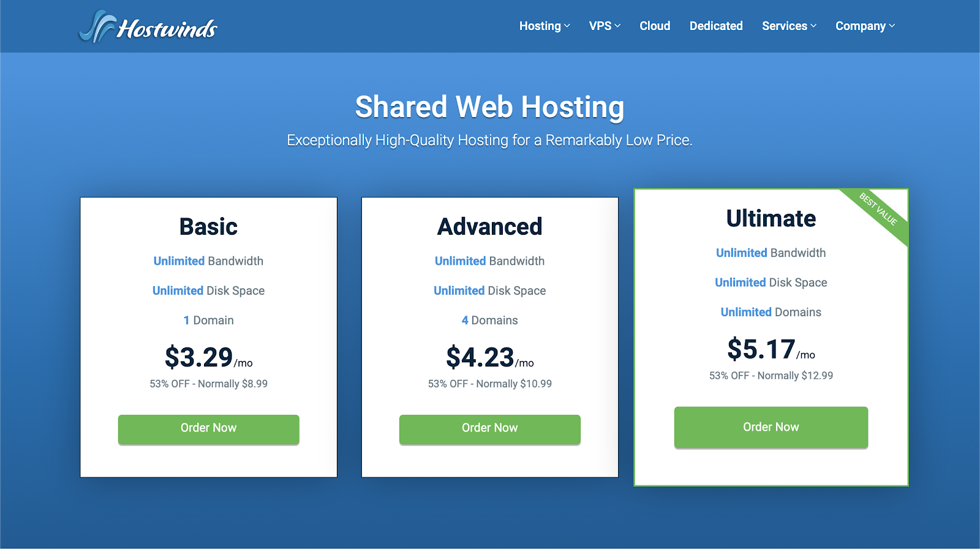Click the Advanced plan title

click(x=489, y=227)
